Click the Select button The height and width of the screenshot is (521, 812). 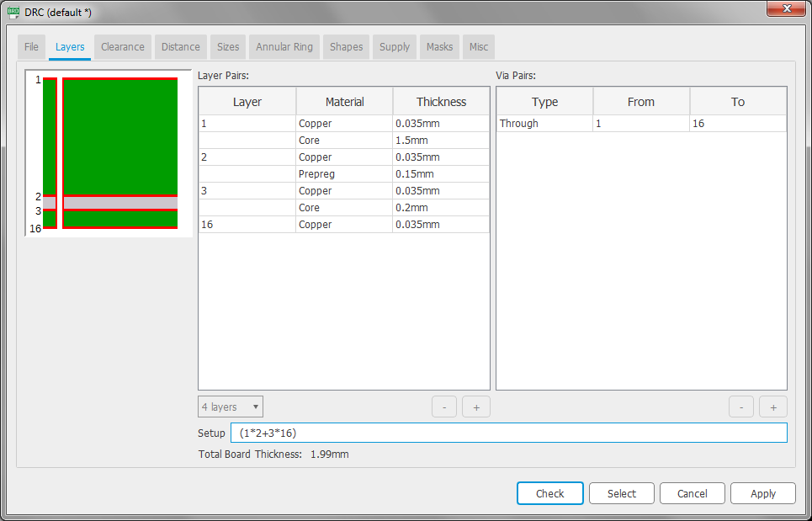[x=622, y=494]
